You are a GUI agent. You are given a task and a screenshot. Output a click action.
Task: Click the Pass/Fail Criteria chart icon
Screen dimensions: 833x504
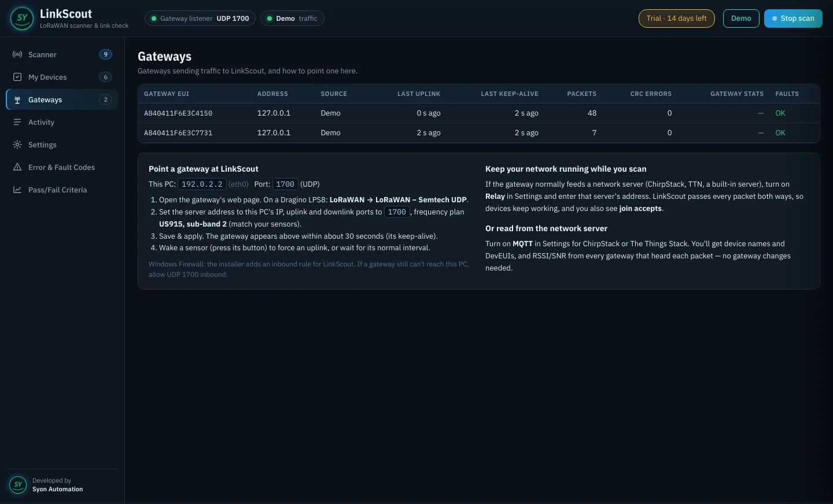(x=17, y=190)
